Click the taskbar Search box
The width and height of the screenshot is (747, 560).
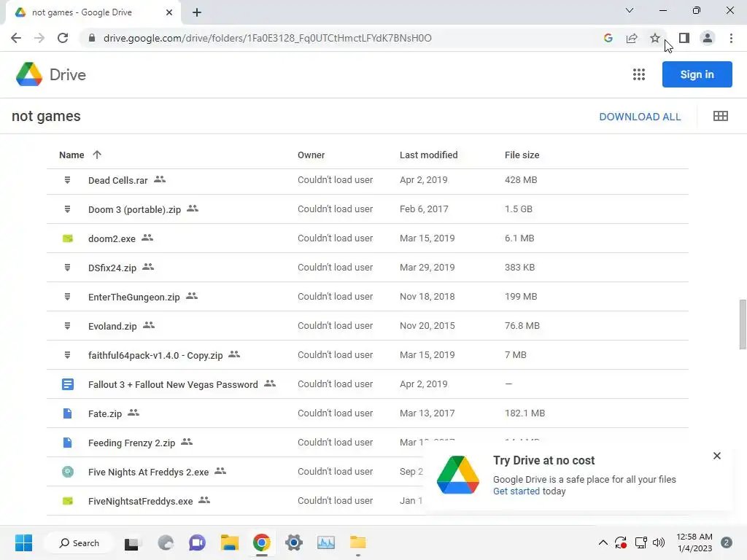pyautogui.click(x=79, y=542)
